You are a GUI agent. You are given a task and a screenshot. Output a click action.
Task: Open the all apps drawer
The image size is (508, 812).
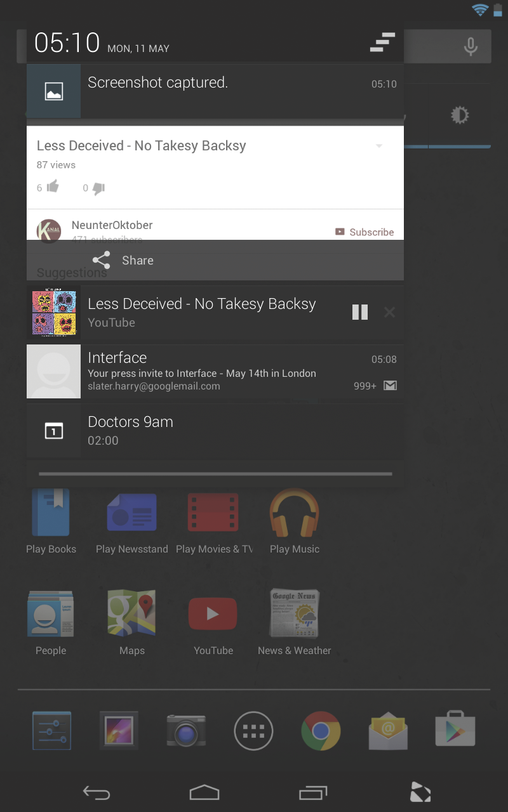click(x=253, y=730)
